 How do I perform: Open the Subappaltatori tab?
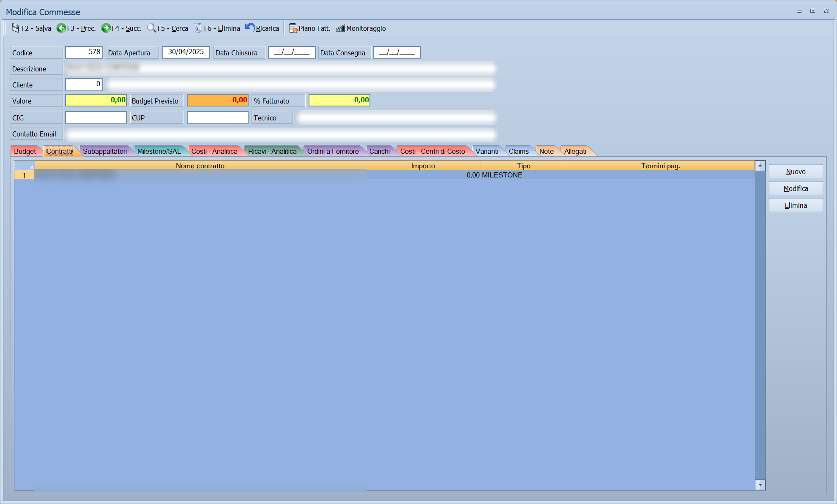105,151
